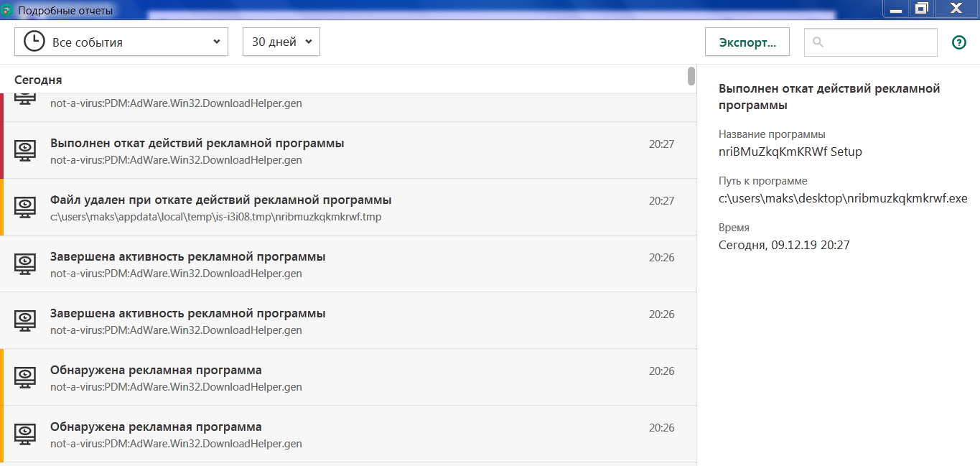Close the "Подробные отчеты" window
The width and height of the screenshot is (980, 466).
pos(956,9)
